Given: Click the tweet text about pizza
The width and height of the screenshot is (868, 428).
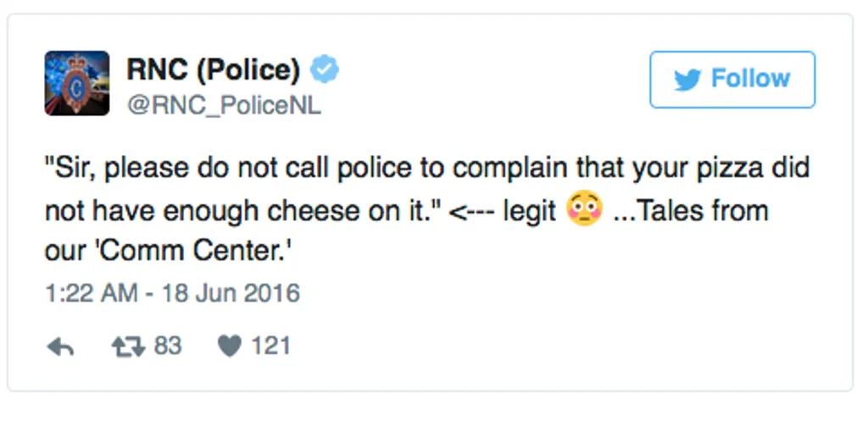Looking at the screenshot, I should [x=427, y=210].
